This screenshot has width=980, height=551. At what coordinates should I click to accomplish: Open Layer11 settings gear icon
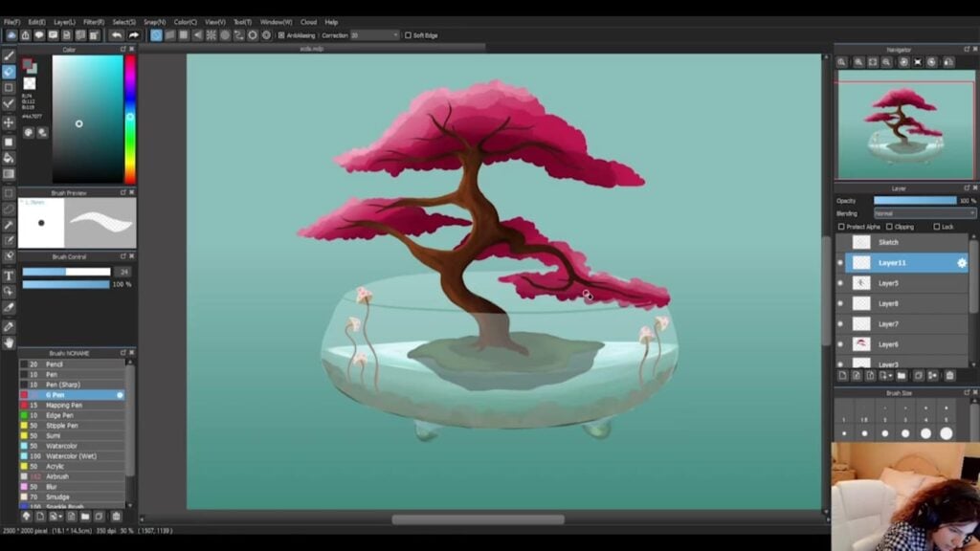pyautogui.click(x=962, y=262)
